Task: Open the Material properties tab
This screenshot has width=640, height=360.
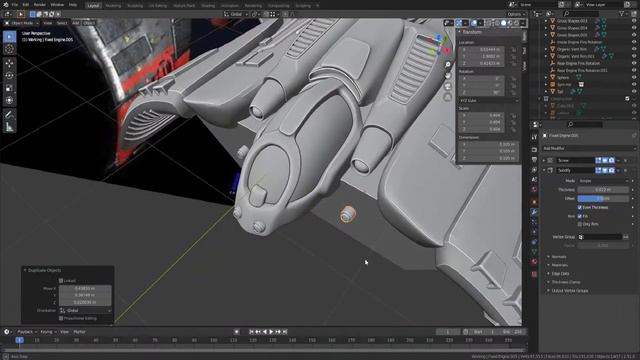Action: point(534,262)
